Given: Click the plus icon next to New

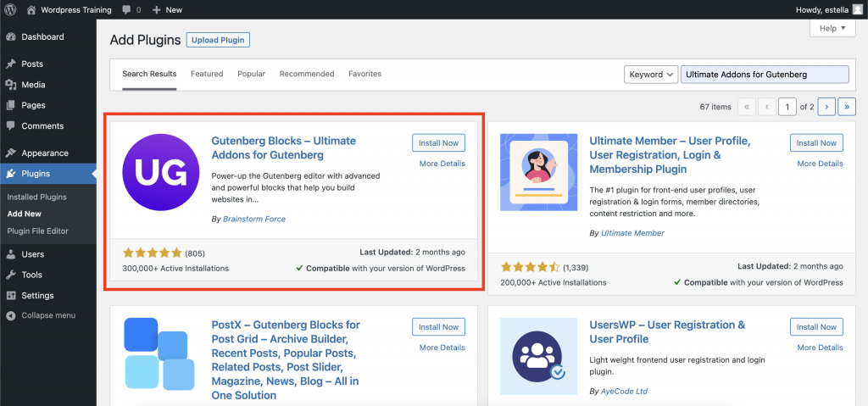Looking at the screenshot, I should tap(156, 10).
